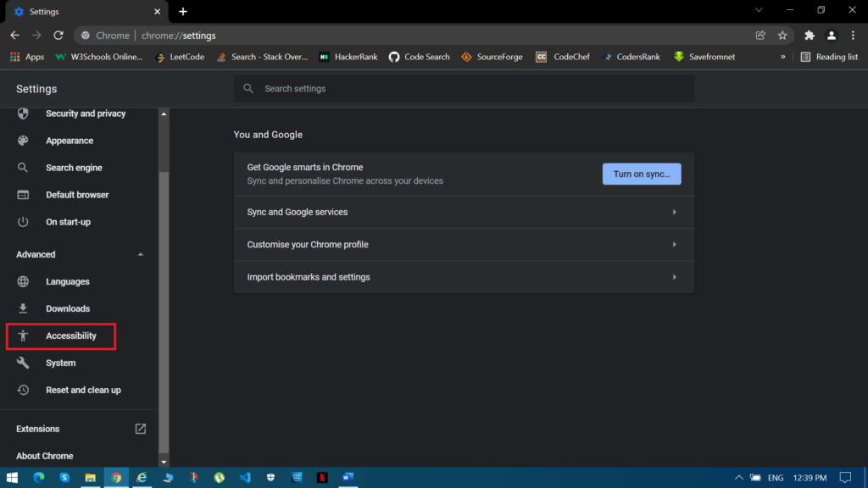Image resolution: width=868 pixels, height=488 pixels.
Task: Click the sidebar vertical scrollbar
Action: pyautogui.click(x=164, y=313)
